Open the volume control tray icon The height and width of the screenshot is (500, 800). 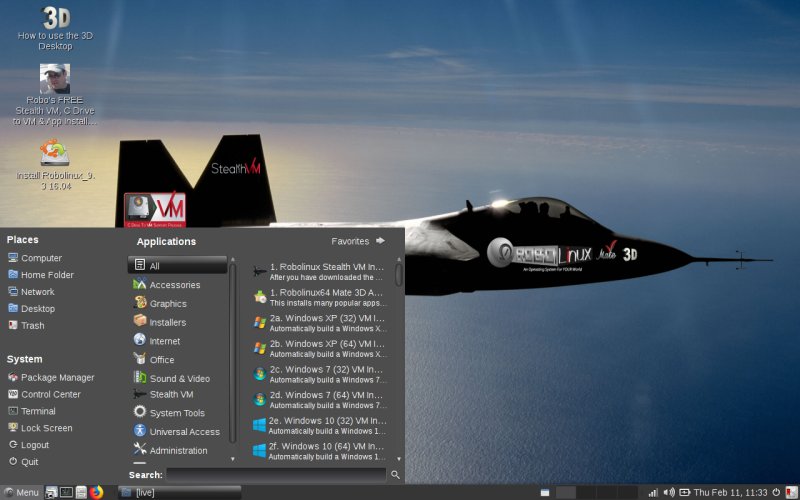[x=669, y=492]
